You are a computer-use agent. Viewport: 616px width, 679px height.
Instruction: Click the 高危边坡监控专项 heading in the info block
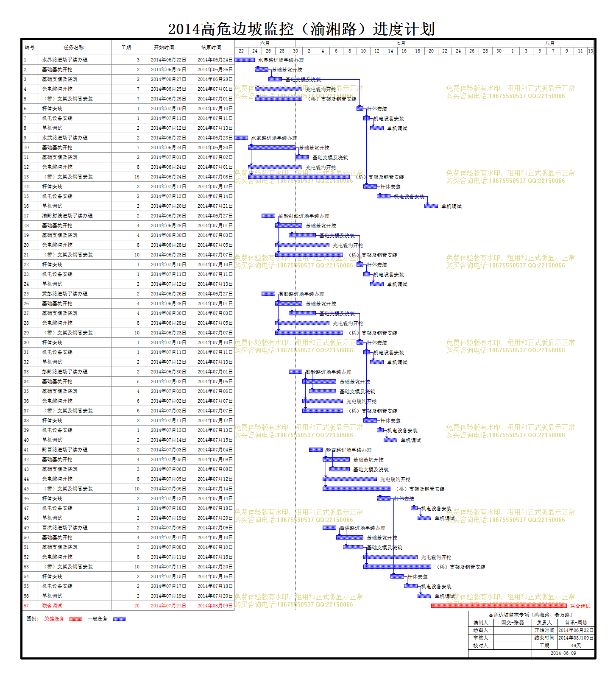click(x=531, y=615)
